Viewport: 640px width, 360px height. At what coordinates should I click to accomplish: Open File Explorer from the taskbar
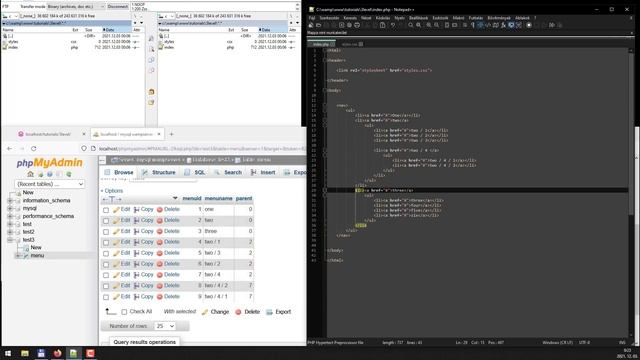25,353
